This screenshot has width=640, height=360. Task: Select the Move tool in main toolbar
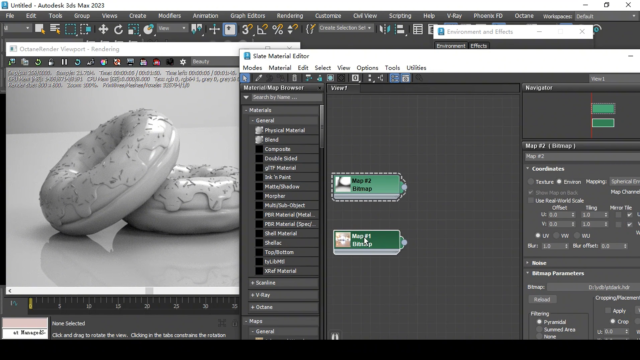pos(103,29)
